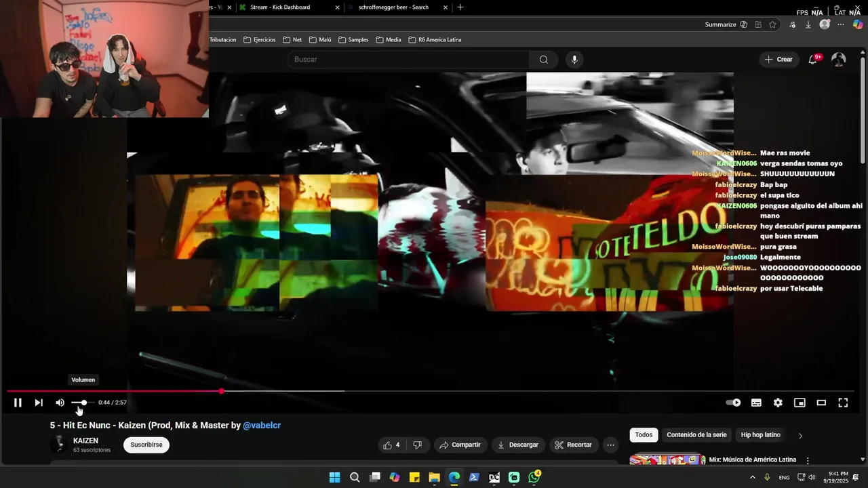Click the Summarize button in address bar
Image resolution: width=868 pixels, height=488 pixels.
click(x=726, y=24)
